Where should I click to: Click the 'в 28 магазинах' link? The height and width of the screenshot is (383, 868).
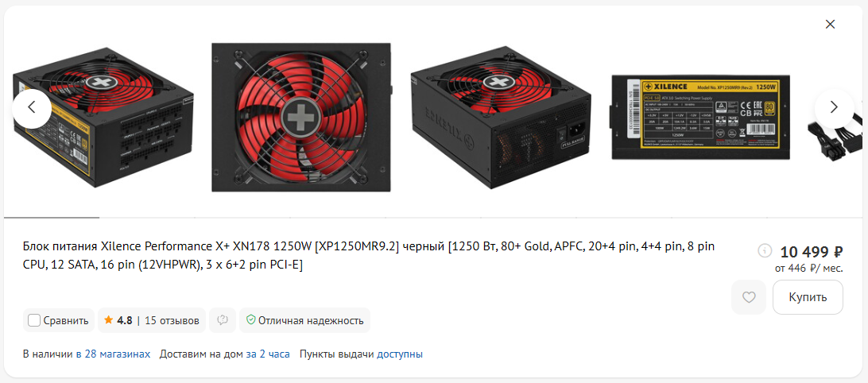[113, 354]
